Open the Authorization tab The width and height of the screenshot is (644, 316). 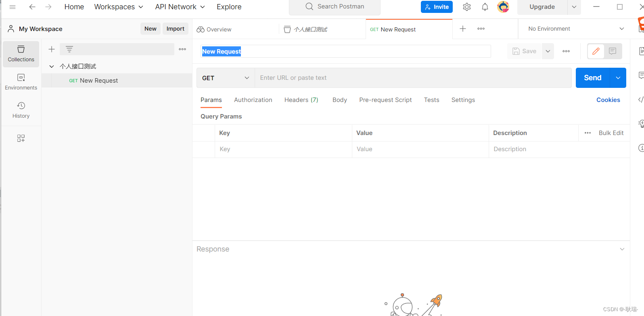[x=253, y=100]
